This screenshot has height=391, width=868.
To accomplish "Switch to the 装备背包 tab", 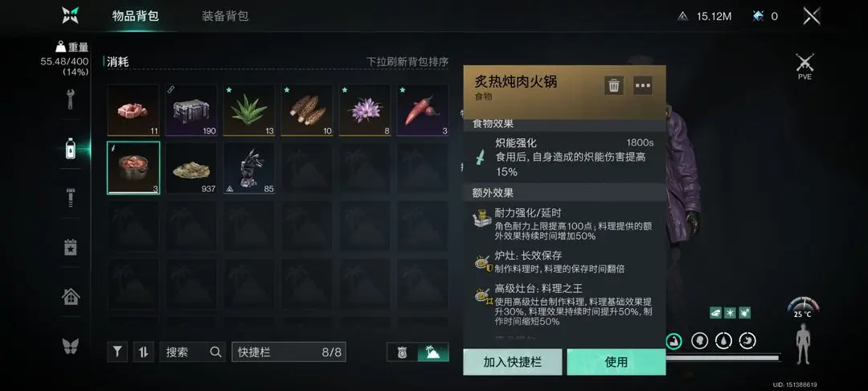I will pyautogui.click(x=225, y=16).
